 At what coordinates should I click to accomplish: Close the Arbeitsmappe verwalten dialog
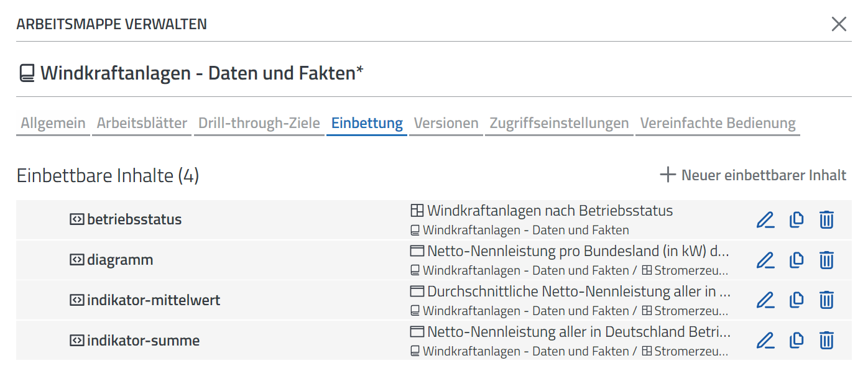click(x=839, y=24)
